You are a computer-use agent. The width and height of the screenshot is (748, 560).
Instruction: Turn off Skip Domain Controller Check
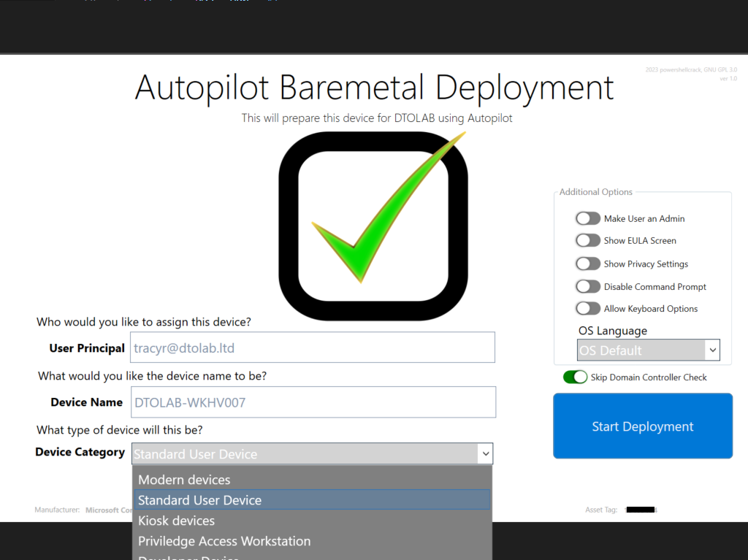click(x=575, y=377)
